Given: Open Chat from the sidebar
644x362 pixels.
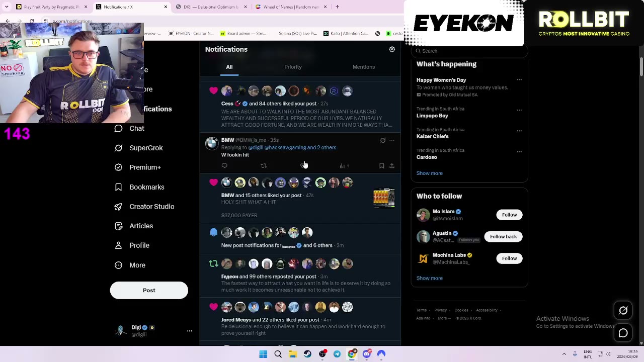Looking at the screenshot, I should (129, 128).
